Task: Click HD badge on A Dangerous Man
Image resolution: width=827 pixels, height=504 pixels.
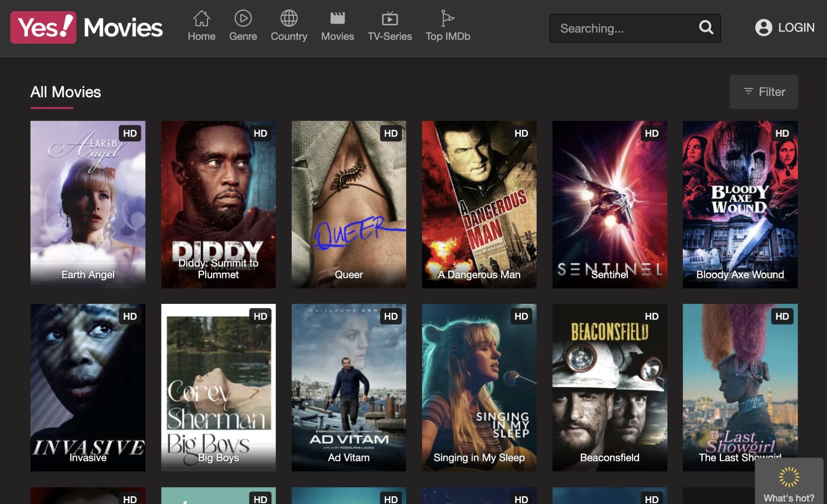Action: coord(521,133)
